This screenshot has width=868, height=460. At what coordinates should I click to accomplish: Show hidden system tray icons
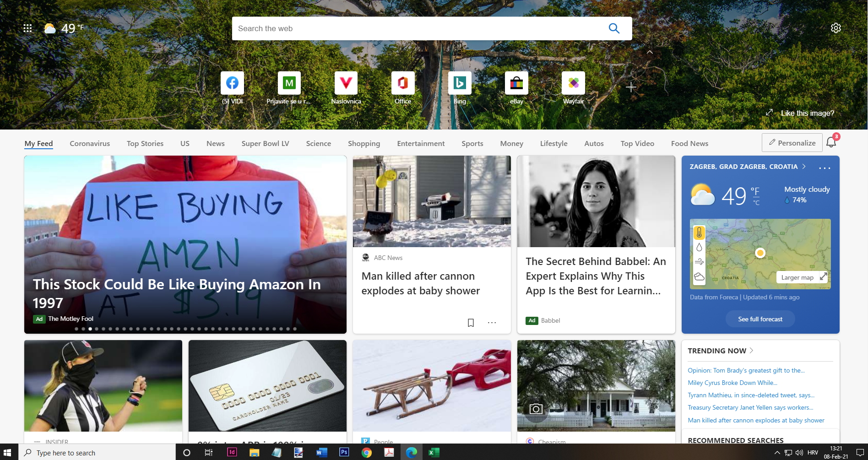777,452
